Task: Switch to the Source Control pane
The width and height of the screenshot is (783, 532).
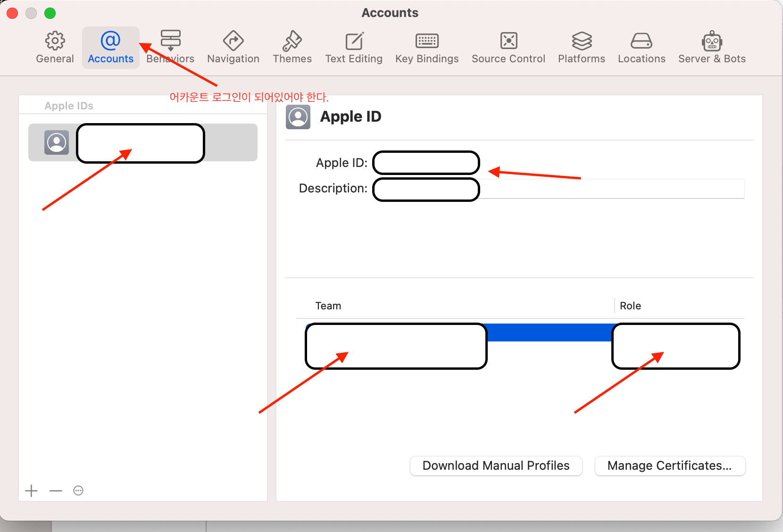Action: [x=508, y=48]
